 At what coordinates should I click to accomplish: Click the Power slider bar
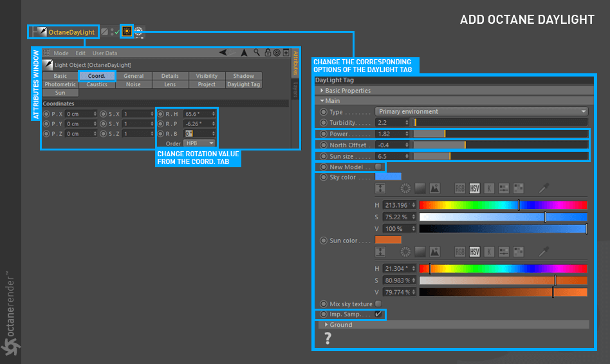point(501,134)
